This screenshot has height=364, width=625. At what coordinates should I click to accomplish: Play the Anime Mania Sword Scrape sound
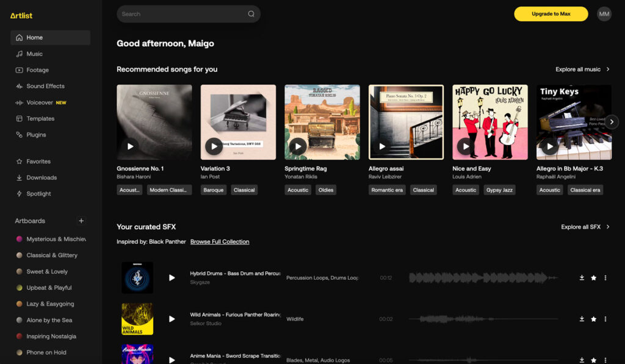coord(172,360)
